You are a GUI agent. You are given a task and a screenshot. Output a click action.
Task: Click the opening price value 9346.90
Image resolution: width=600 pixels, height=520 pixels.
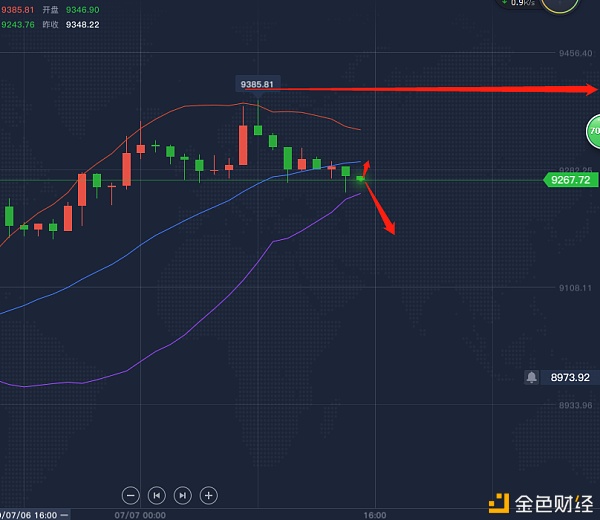(83, 10)
